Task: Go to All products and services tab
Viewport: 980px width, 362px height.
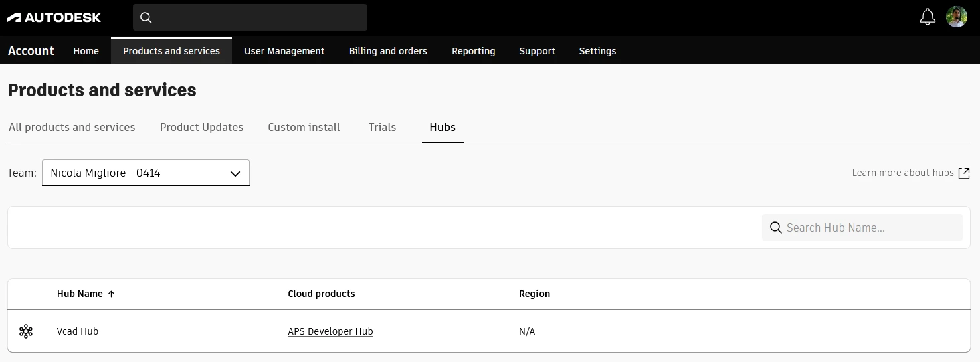Action: (72, 127)
